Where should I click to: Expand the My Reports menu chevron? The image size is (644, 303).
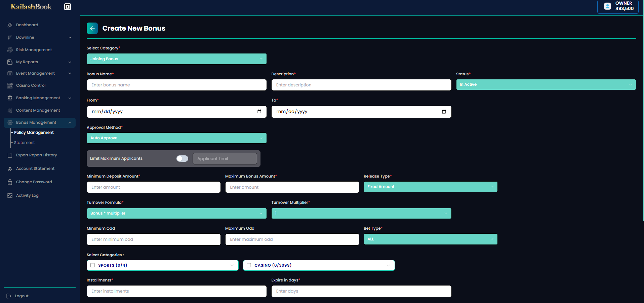tap(70, 62)
